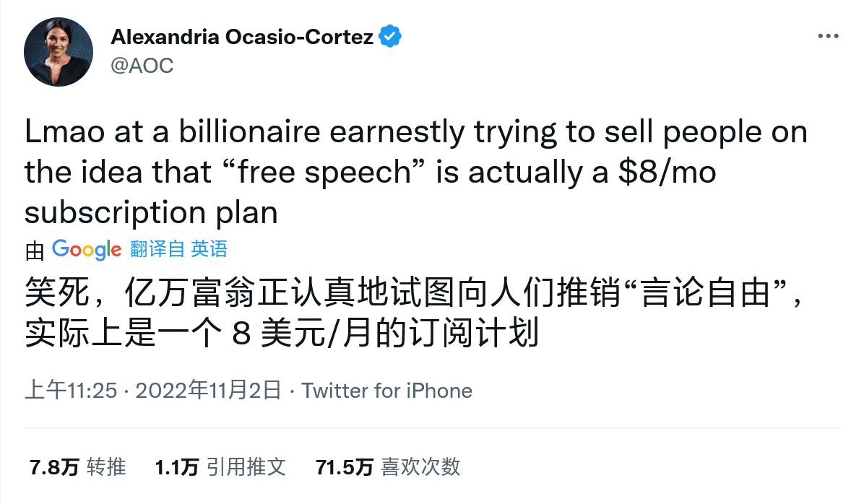Viewport: 864px width, 504px height.
Task: Click the Google logo in translation attribution
Action: [x=85, y=249]
